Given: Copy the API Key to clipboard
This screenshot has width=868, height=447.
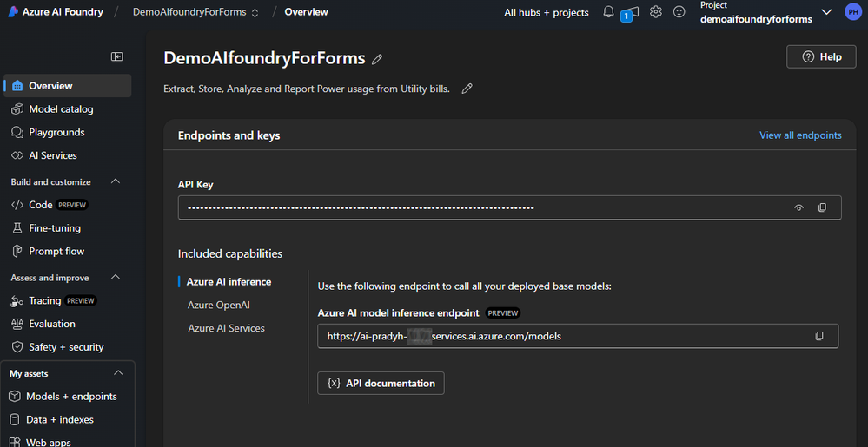Looking at the screenshot, I should click(822, 207).
